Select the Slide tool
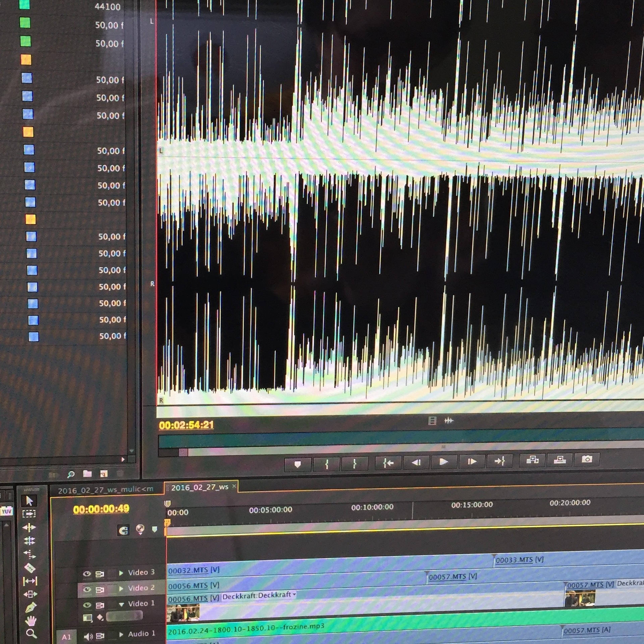Screen dimensions: 644x644 tap(30, 594)
